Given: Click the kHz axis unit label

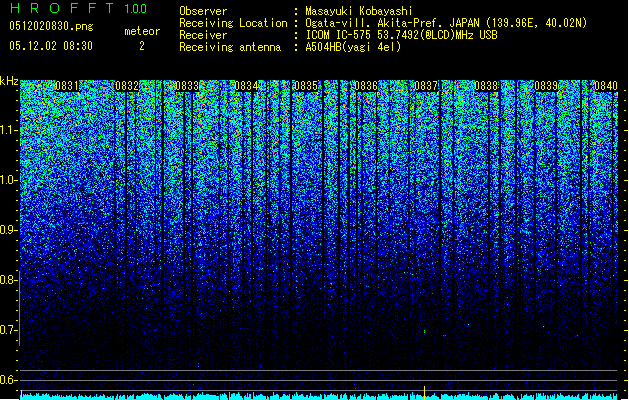Looking at the screenshot, I should pyautogui.click(x=9, y=81).
